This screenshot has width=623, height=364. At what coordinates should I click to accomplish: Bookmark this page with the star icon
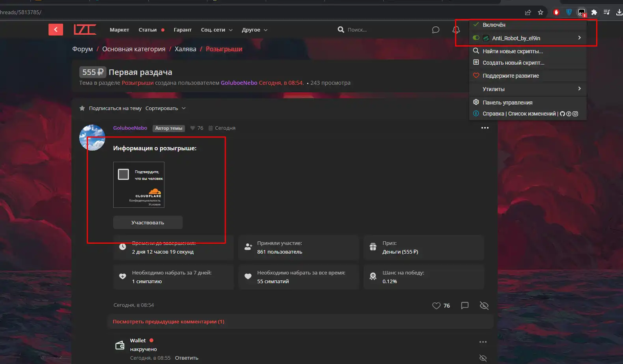tap(541, 12)
